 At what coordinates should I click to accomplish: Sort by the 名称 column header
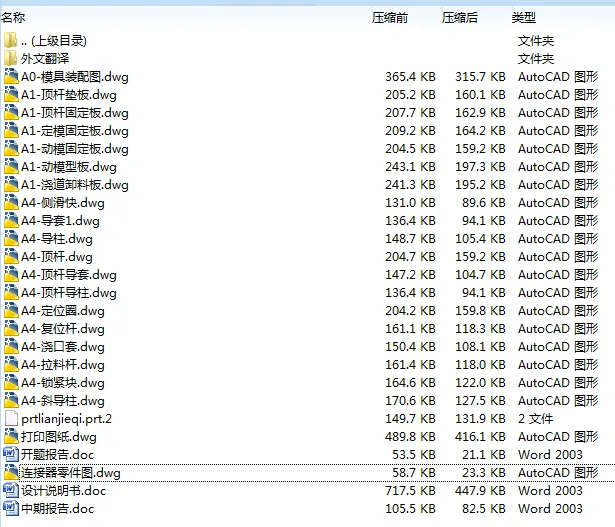(13, 18)
